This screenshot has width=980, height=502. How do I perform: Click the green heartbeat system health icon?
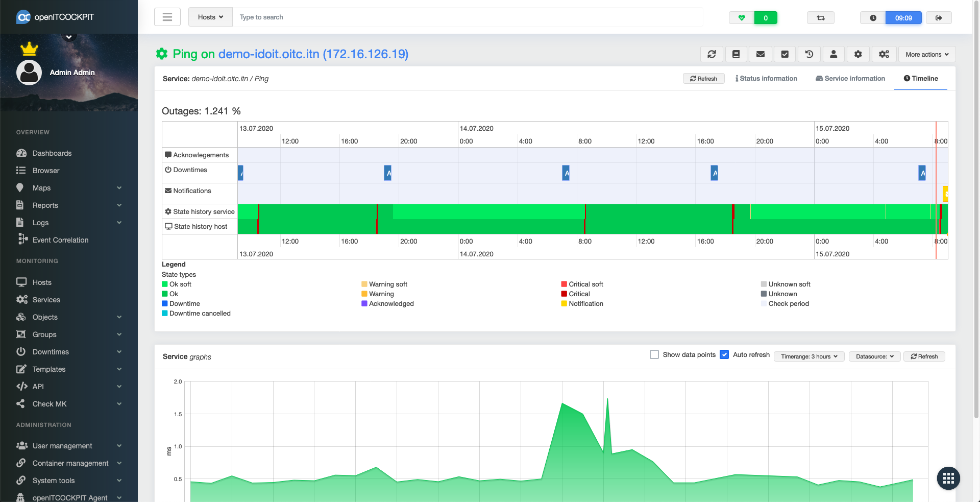tap(742, 18)
